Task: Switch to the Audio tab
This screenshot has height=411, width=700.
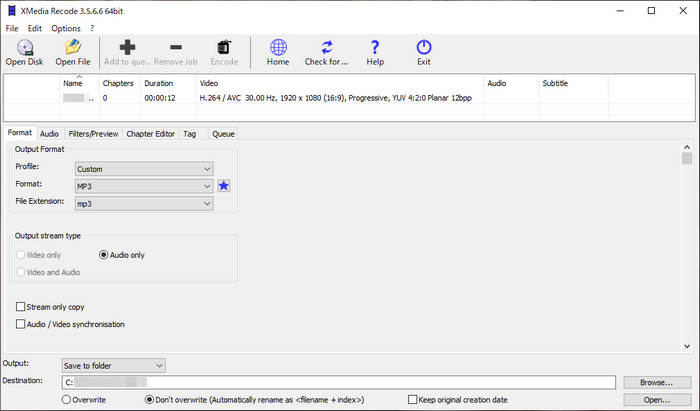Action: [x=49, y=134]
